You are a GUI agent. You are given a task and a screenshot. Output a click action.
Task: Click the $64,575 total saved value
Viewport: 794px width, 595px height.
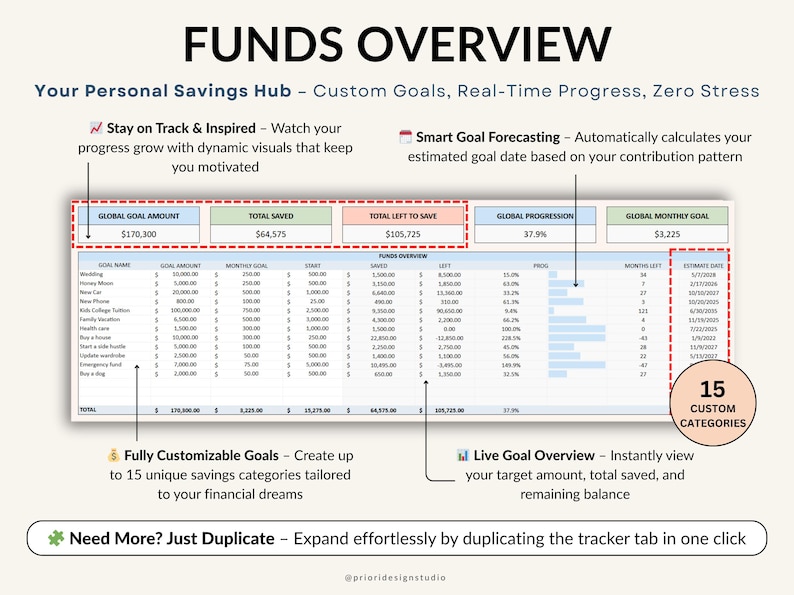point(271,234)
